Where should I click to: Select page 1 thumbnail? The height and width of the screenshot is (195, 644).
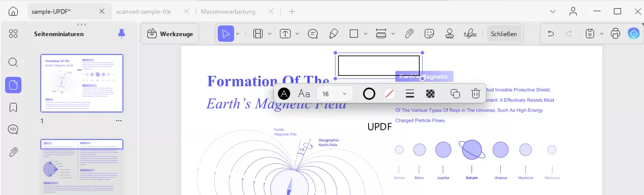pyautogui.click(x=82, y=83)
